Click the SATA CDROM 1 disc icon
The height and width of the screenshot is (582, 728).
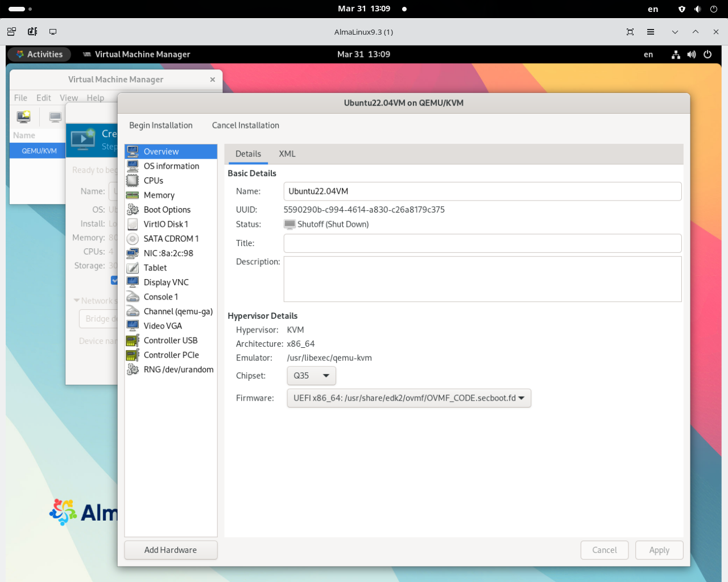133,239
